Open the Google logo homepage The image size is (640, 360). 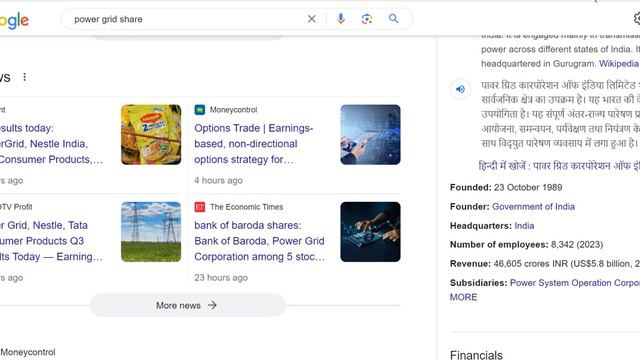coord(14,20)
